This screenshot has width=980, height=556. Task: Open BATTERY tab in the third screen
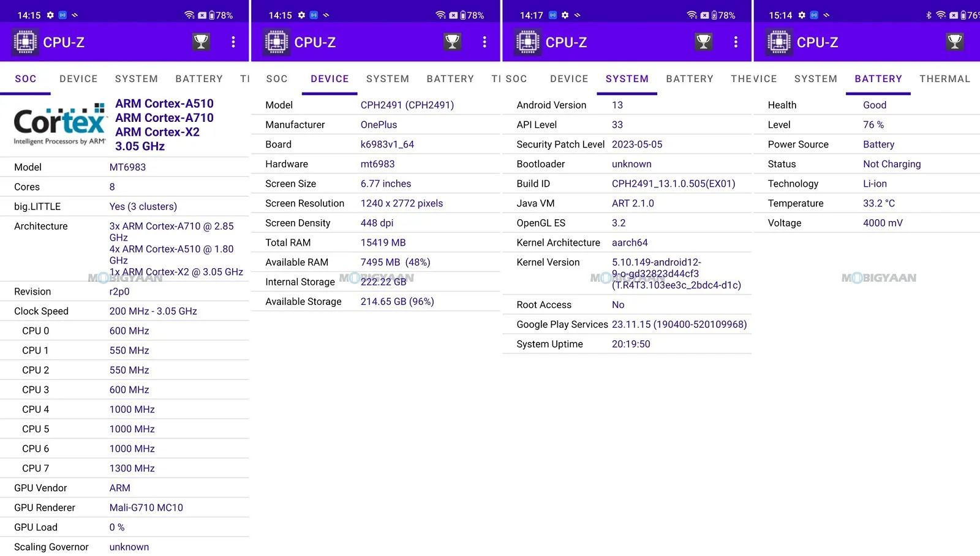click(x=690, y=78)
